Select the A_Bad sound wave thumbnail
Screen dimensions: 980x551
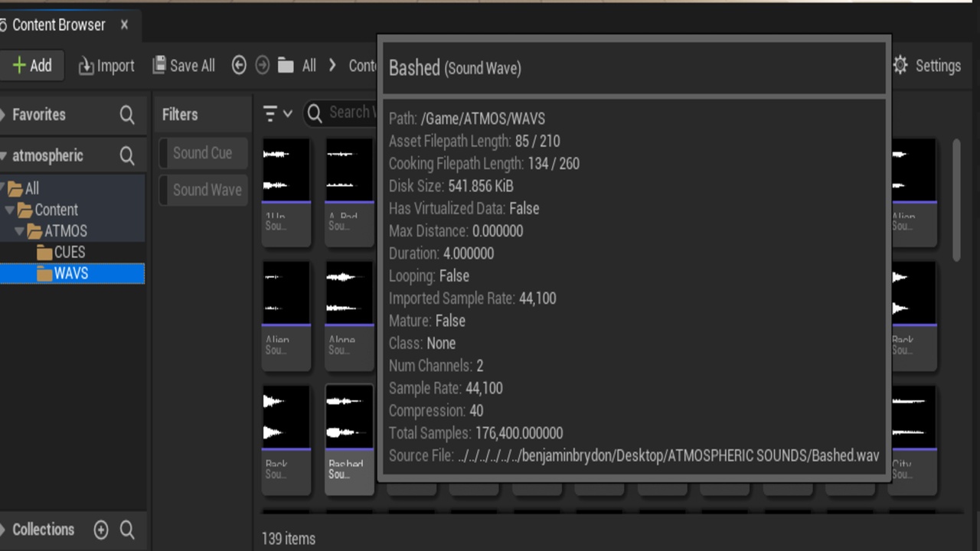click(349, 192)
